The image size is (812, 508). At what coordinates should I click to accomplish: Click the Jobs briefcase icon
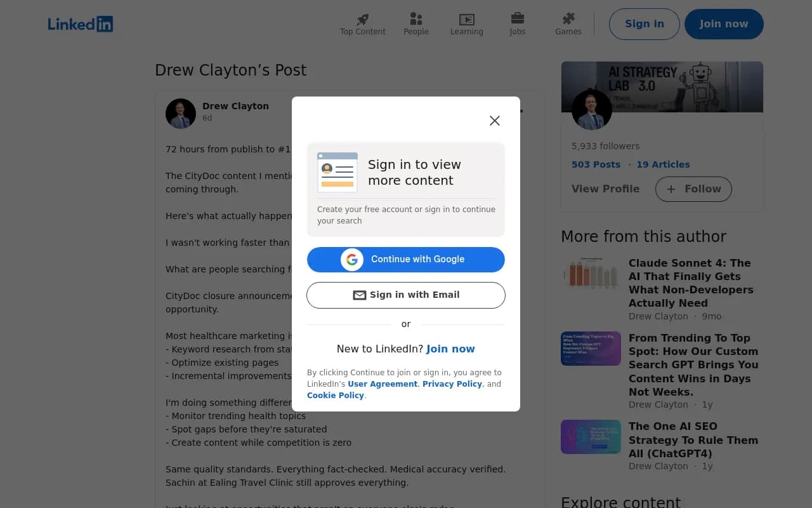pos(517,20)
